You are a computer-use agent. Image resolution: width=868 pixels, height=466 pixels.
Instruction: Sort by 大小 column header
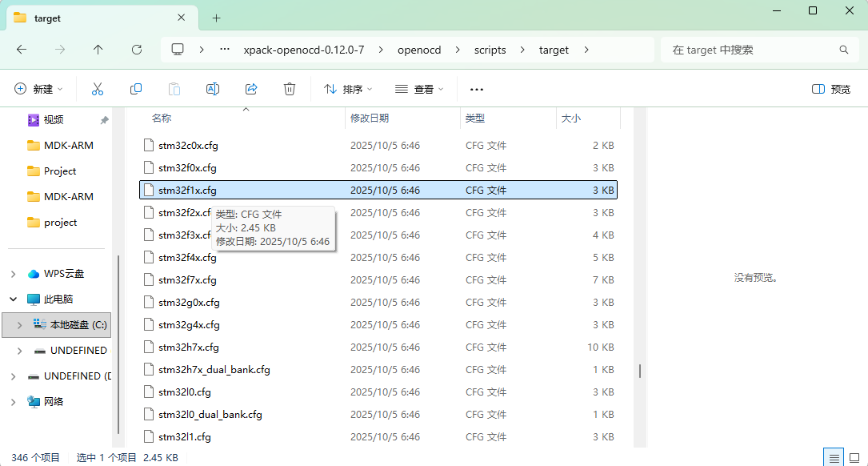pos(570,118)
